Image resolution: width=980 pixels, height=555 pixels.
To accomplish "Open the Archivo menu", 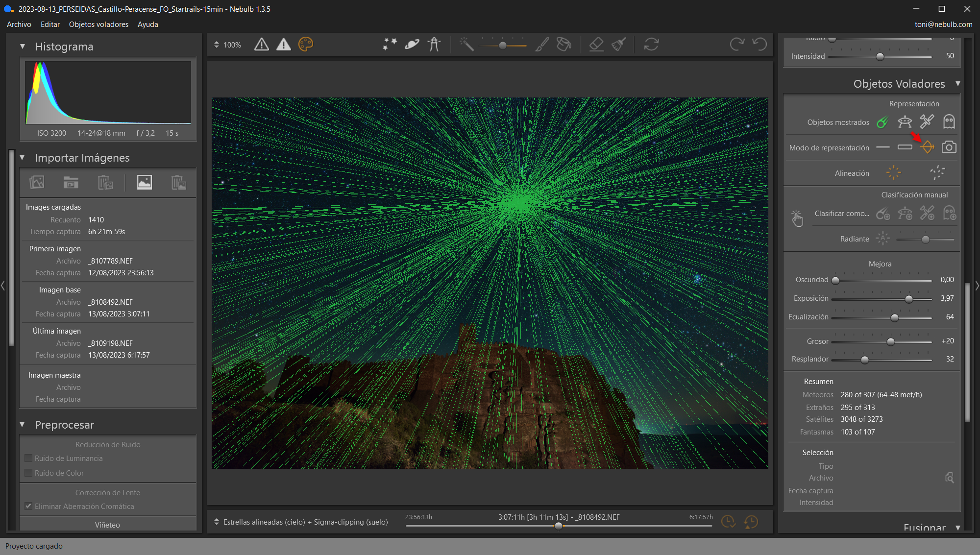I will tap(19, 24).
